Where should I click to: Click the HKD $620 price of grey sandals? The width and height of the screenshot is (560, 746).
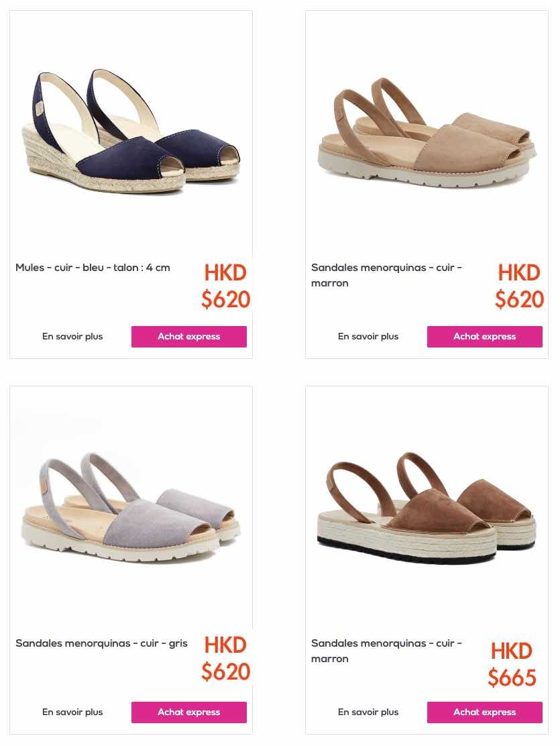point(225,658)
